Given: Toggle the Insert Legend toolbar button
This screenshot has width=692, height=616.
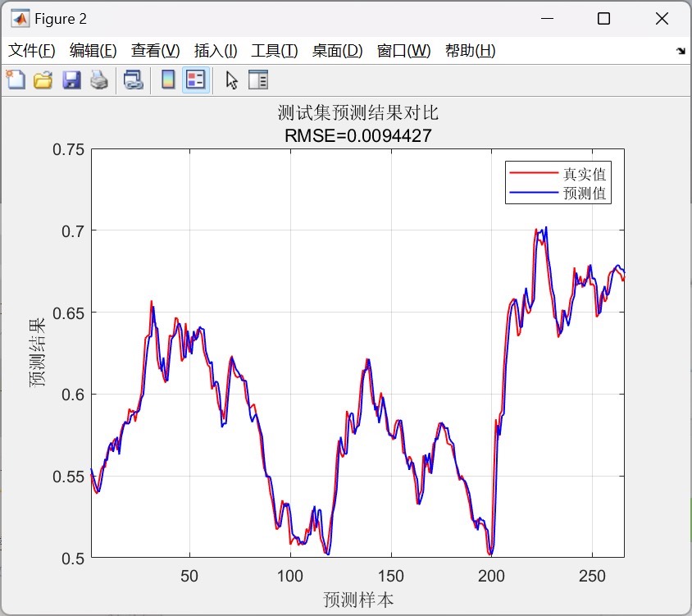Looking at the screenshot, I should pyautogui.click(x=195, y=80).
